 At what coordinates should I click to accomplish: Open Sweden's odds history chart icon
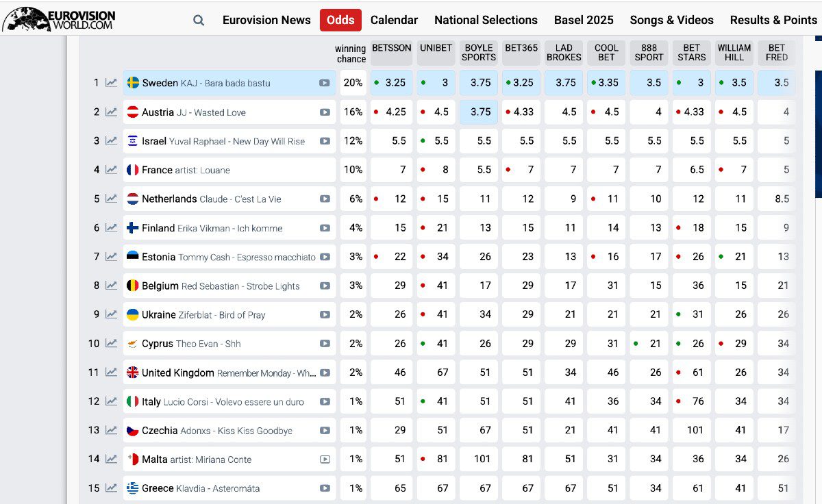pos(111,83)
